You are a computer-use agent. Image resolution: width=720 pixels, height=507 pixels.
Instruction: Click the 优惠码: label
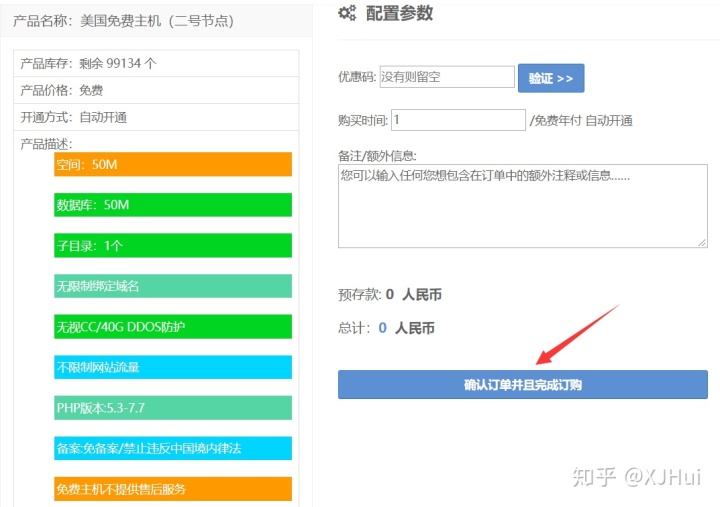(x=357, y=77)
